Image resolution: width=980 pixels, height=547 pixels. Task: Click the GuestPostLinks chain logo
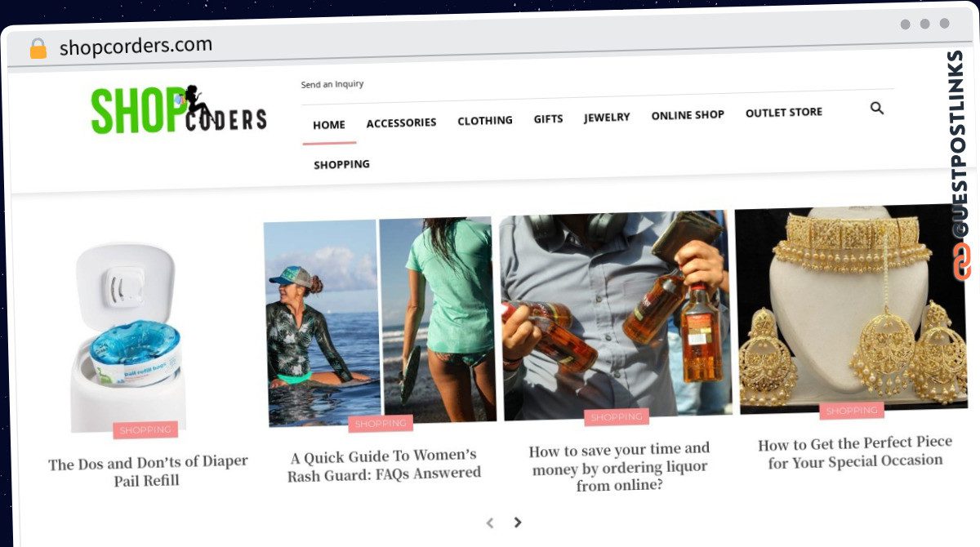pos(960,260)
